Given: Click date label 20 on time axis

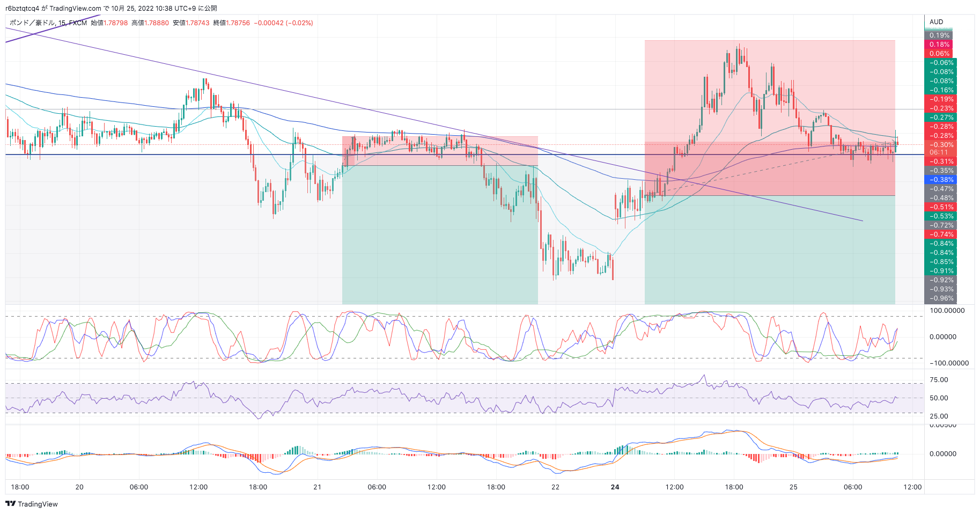Looking at the screenshot, I should [79, 487].
